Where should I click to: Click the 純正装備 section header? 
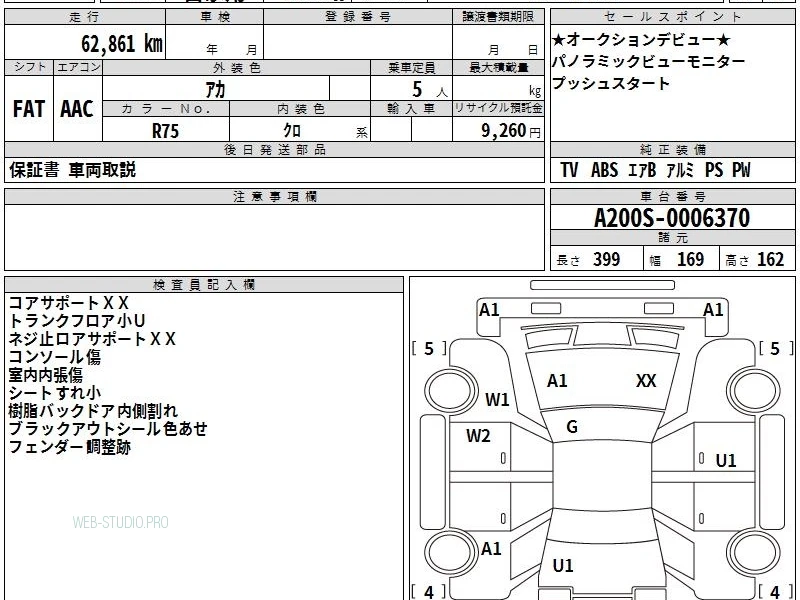coord(673,149)
